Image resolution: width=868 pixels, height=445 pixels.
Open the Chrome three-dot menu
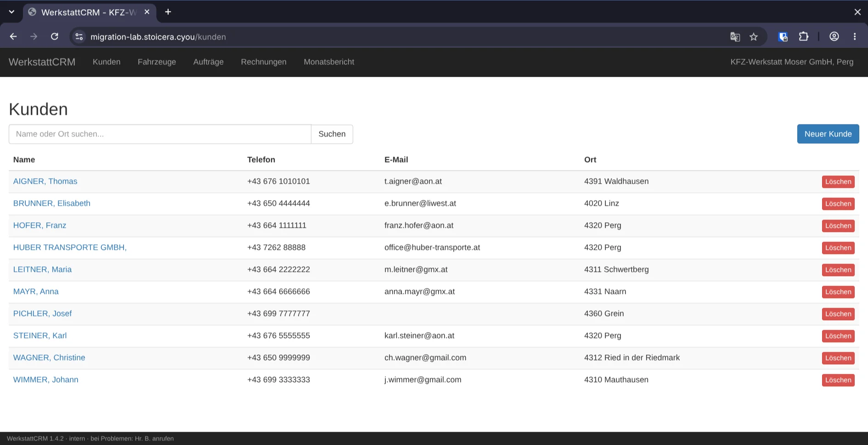855,37
